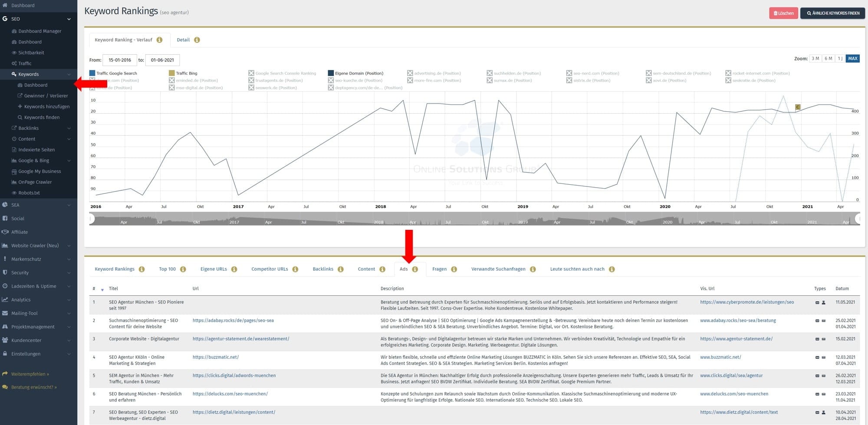Click the From date field
Viewport: 868px width, 425px height.
(x=120, y=60)
